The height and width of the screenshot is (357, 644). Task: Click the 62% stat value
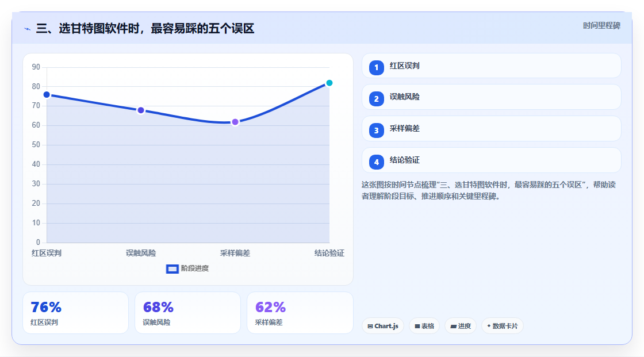[270, 307]
